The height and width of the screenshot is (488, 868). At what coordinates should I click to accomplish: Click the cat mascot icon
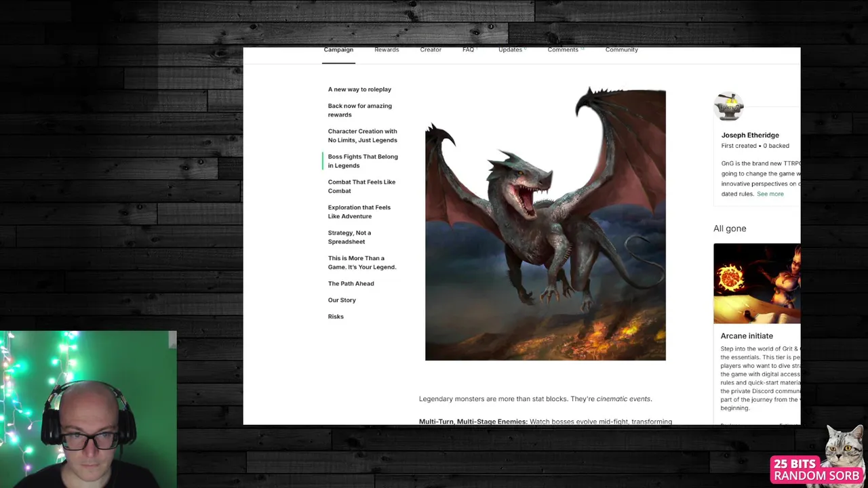(845, 445)
